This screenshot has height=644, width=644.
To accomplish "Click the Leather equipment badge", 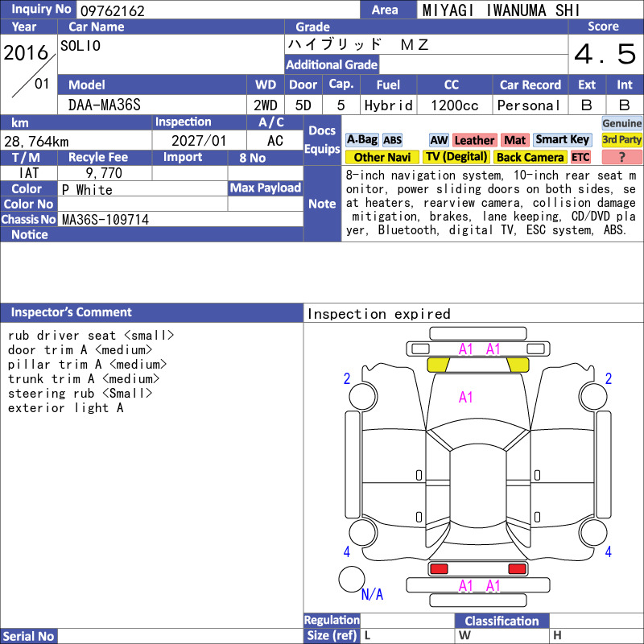I will (x=474, y=140).
